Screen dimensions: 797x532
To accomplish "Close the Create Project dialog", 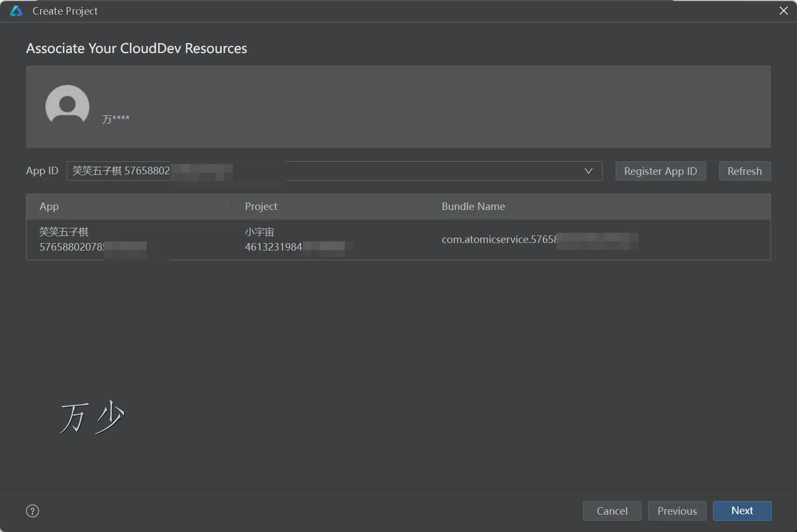I will click(x=783, y=11).
